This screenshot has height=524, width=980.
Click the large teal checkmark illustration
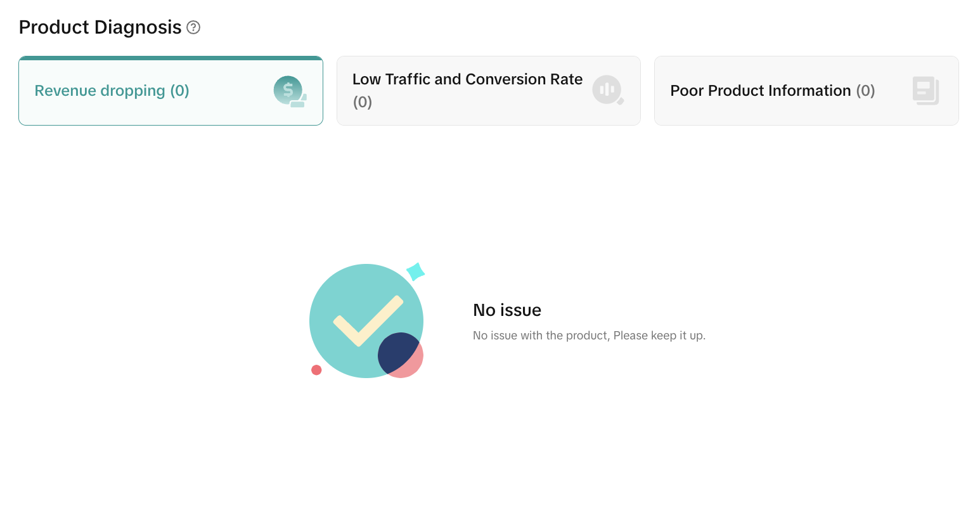(365, 319)
